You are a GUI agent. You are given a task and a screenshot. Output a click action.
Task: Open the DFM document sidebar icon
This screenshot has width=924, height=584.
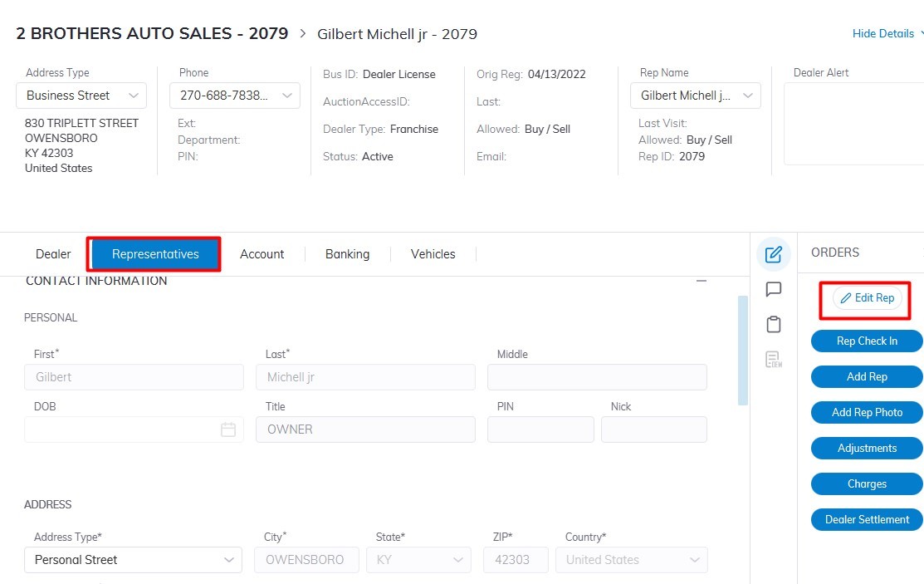pos(774,359)
